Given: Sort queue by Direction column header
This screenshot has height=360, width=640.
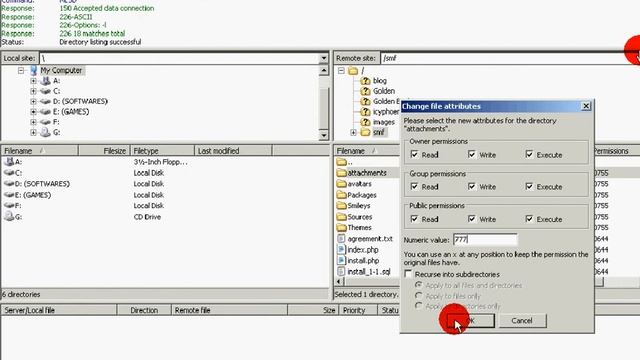Looking at the screenshot, I should tap(144, 310).
